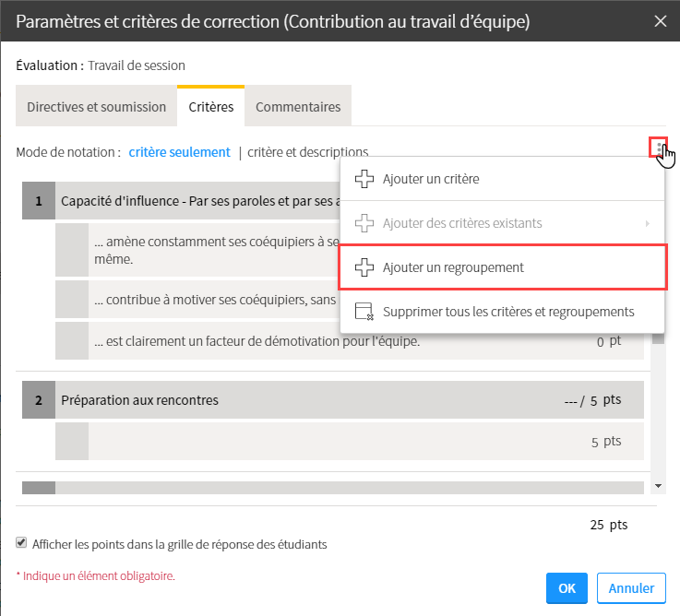Select critère seulement notation mode

[179, 152]
